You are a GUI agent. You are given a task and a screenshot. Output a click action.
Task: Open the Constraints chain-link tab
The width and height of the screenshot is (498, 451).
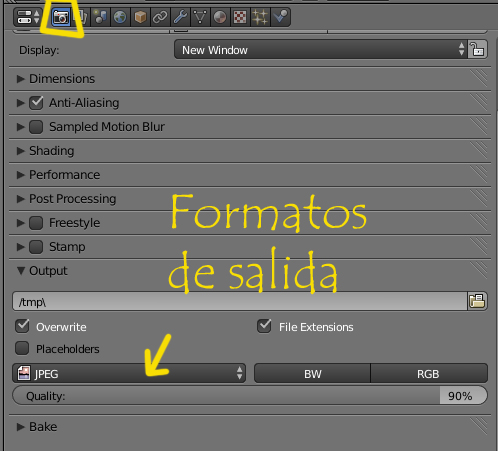pos(160,17)
